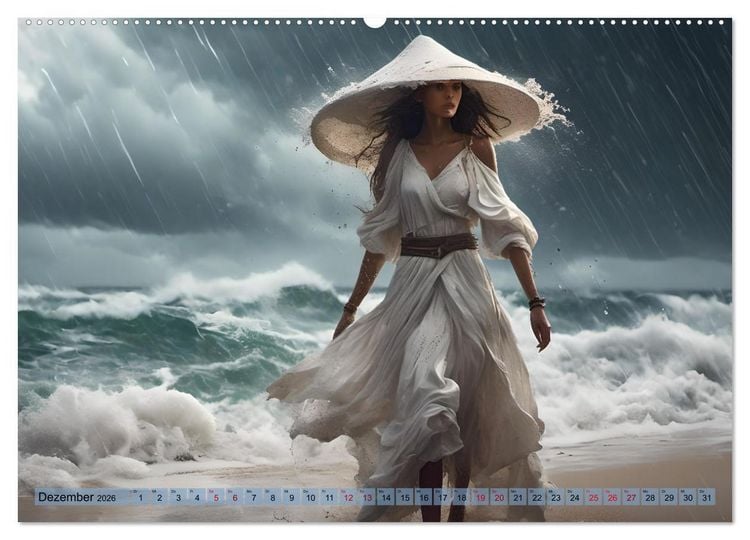The height and width of the screenshot is (540, 750).
Task: Select red day 5 in the calendar strip
Action: (216, 496)
